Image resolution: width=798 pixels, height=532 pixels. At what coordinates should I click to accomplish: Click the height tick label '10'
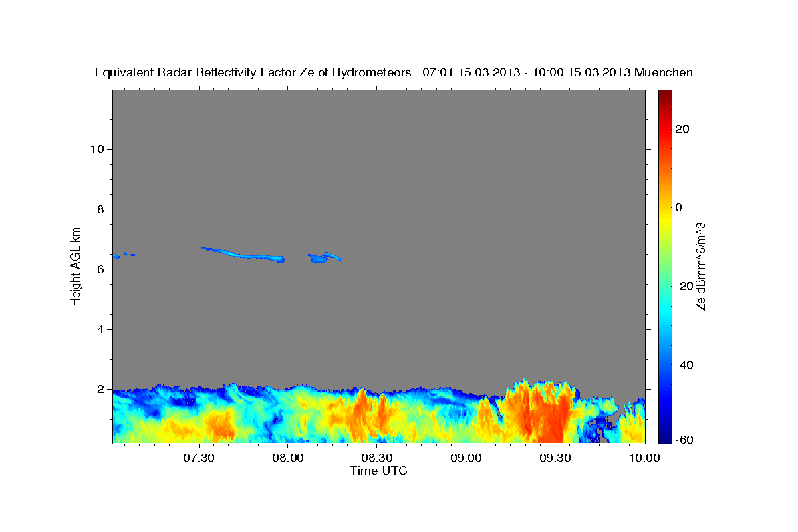97,149
